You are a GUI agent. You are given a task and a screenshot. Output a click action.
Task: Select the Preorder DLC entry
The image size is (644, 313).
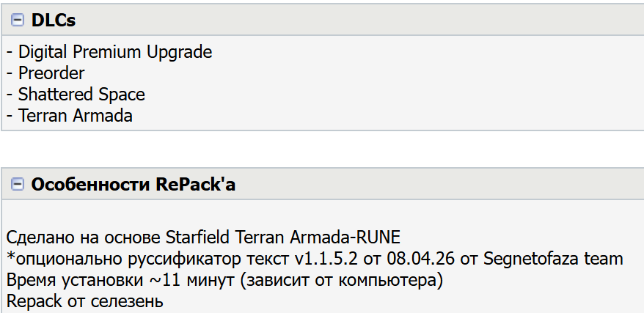coord(51,73)
